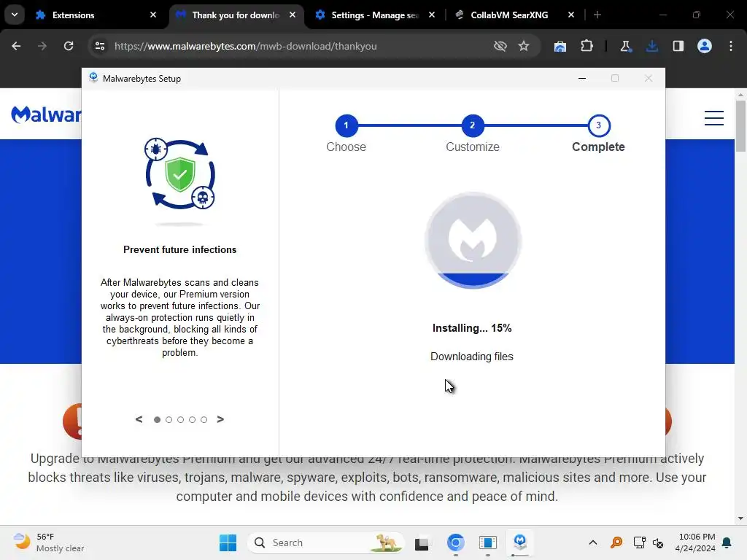Open site information icon in address bar
Viewport: 747px width, 560px height.
pyautogui.click(x=100, y=46)
